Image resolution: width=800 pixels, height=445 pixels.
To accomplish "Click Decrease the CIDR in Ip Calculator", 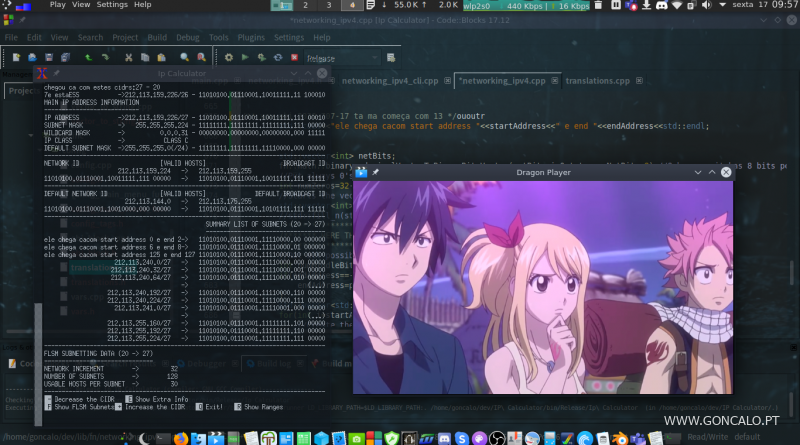I will pos(80,399).
